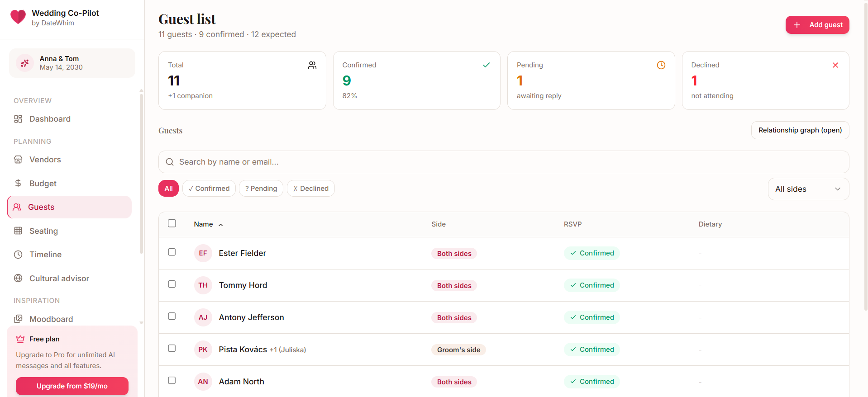Click the AJ avatar for Antony Jefferson
Screen dimensions: 868x397
coord(203,317)
